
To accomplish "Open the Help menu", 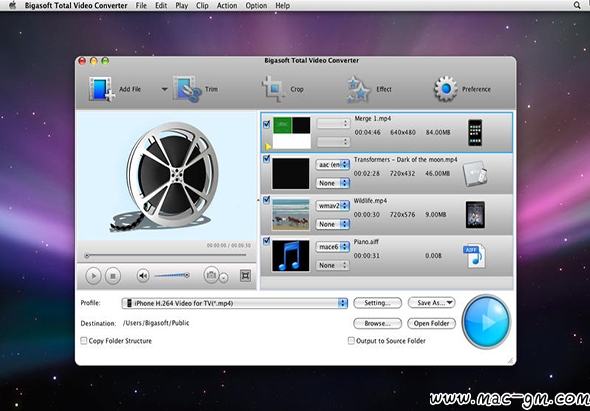I will [x=283, y=6].
